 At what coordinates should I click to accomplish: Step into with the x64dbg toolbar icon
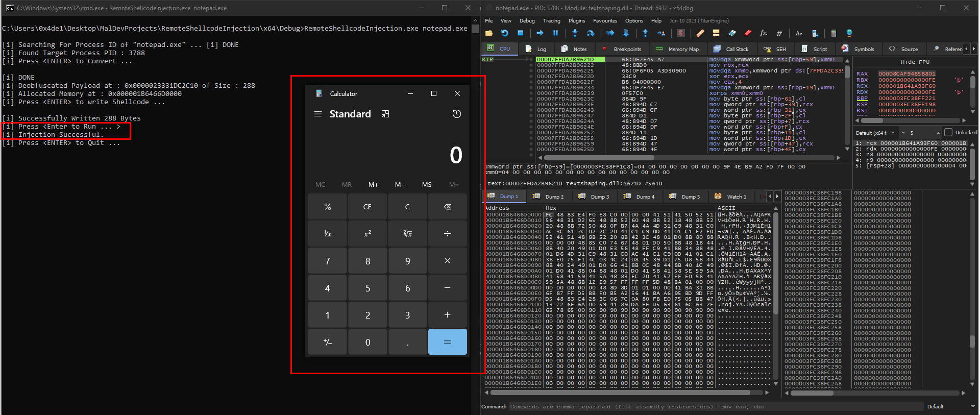(x=575, y=33)
